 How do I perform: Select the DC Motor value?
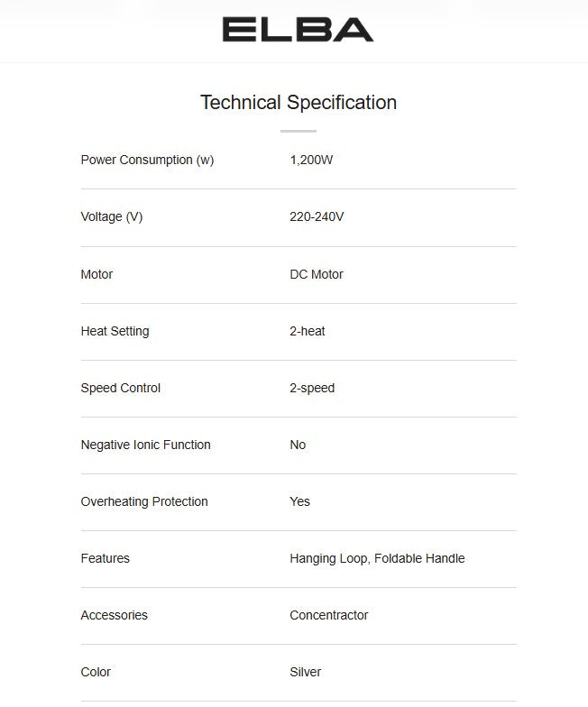coord(317,274)
